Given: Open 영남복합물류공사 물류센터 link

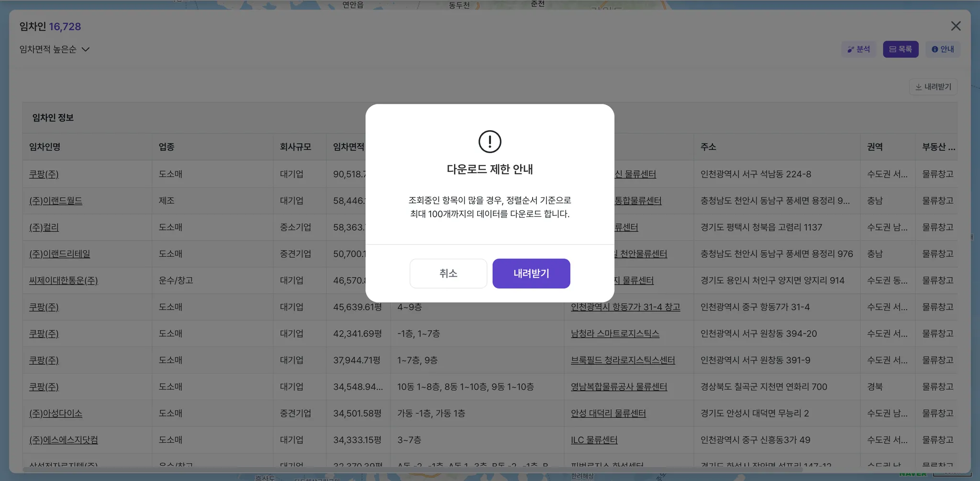Looking at the screenshot, I should click(x=619, y=387).
